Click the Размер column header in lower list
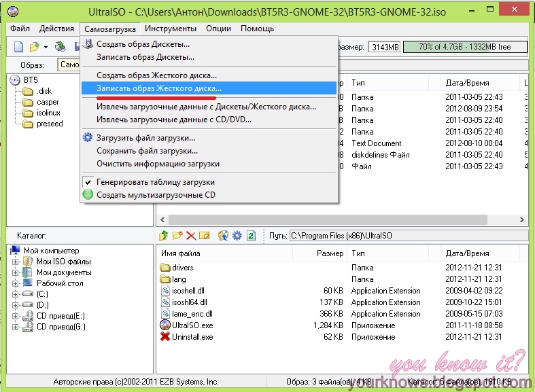The image size is (535, 392). click(320, 253)
